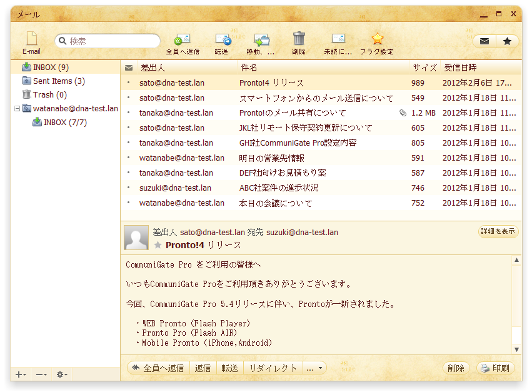
Task: Sort messages by 受信日時 column header
Action: [x=481, y=68]
